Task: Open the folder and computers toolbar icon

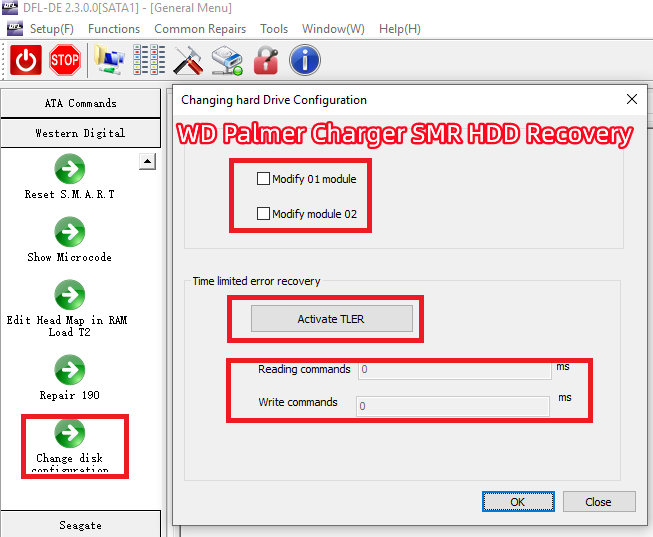Action: tap(109, 60)
